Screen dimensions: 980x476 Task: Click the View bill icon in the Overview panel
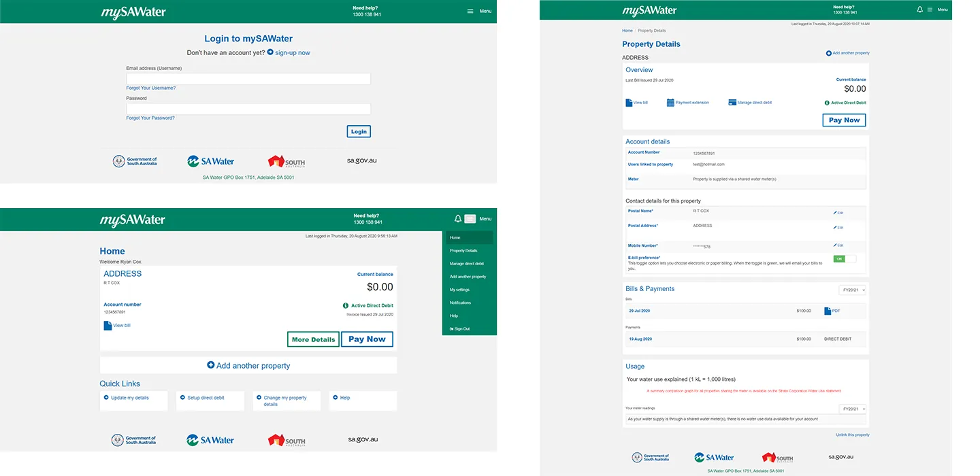(x=629, y=103)
